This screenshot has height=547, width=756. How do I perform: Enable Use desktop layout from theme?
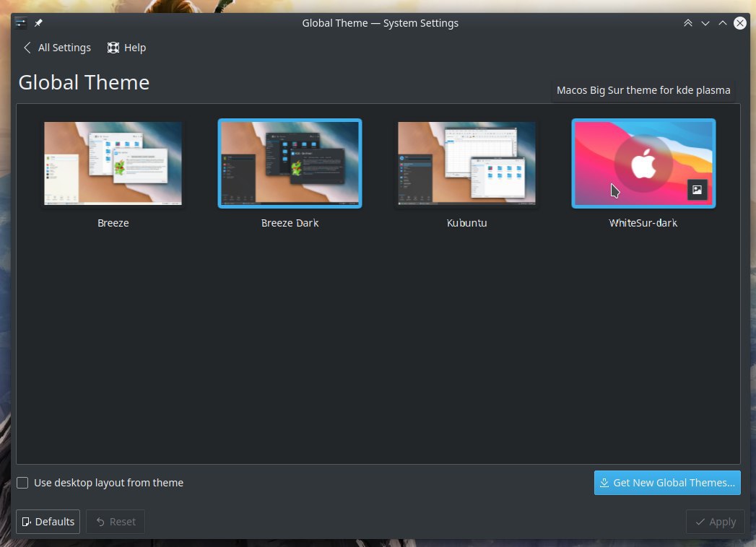[22, 483]
